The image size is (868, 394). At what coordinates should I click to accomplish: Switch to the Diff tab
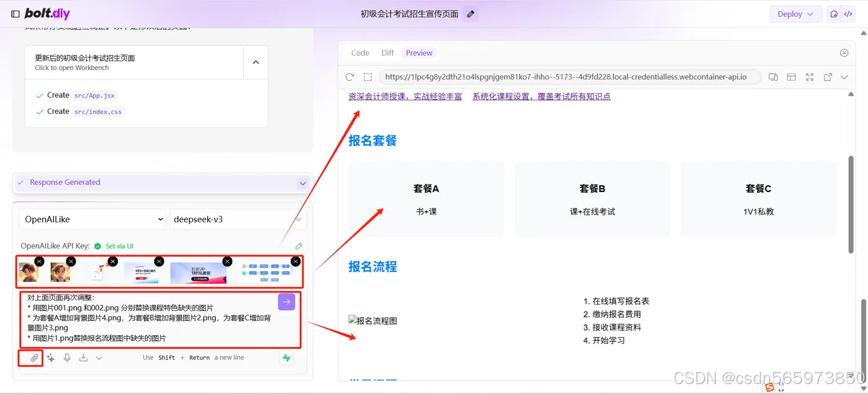click(x=387, y=53)
